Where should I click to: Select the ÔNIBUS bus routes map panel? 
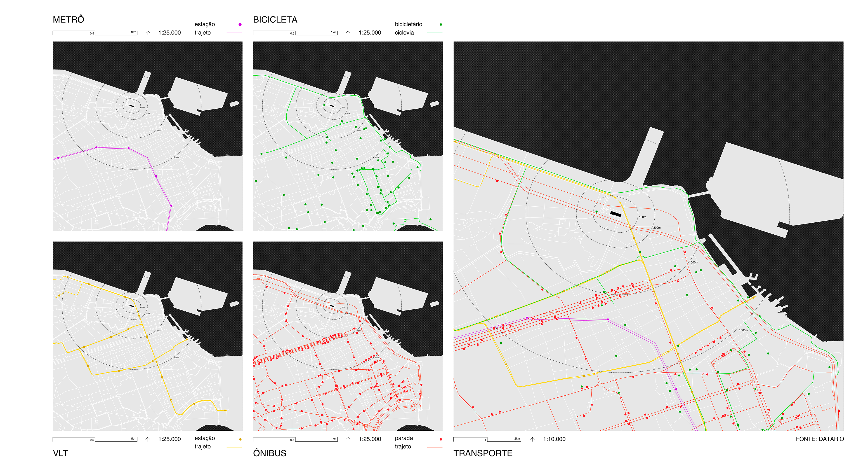348,336
